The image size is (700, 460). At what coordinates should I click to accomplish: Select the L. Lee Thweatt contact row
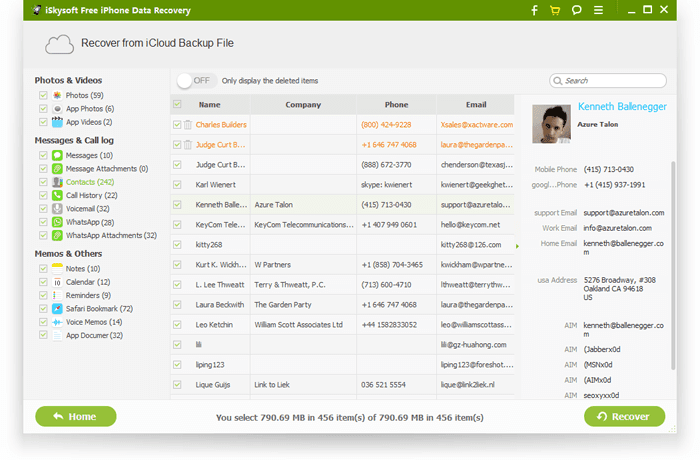(342, 284)
